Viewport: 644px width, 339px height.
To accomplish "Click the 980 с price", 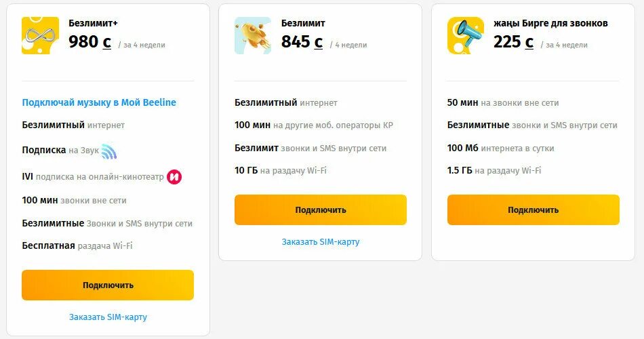I will click(x=89, y=42).
